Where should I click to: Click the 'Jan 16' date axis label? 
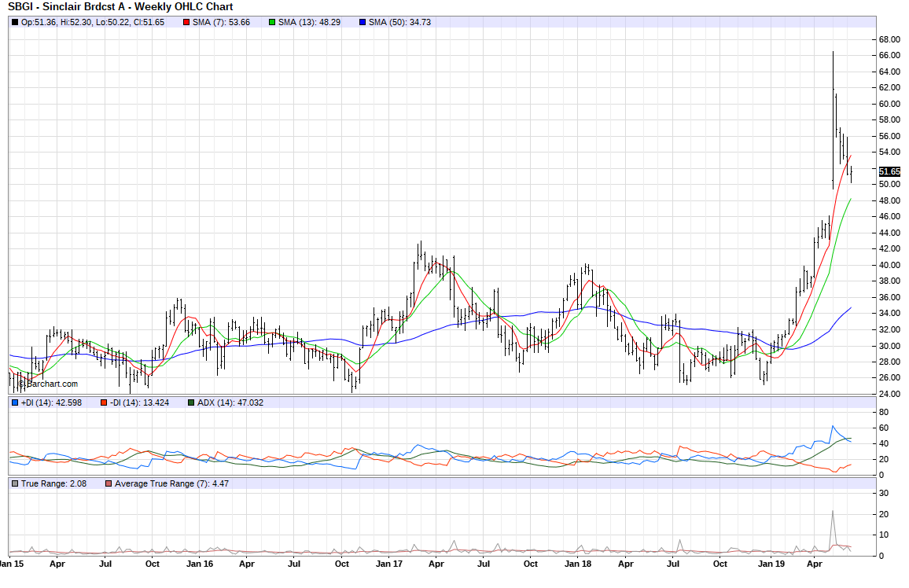coord(200,564)
